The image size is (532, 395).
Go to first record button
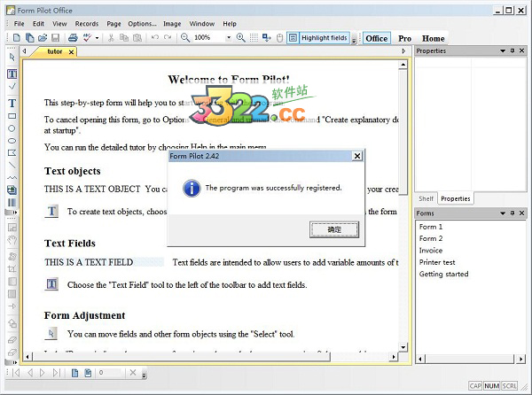pos(16,373)
